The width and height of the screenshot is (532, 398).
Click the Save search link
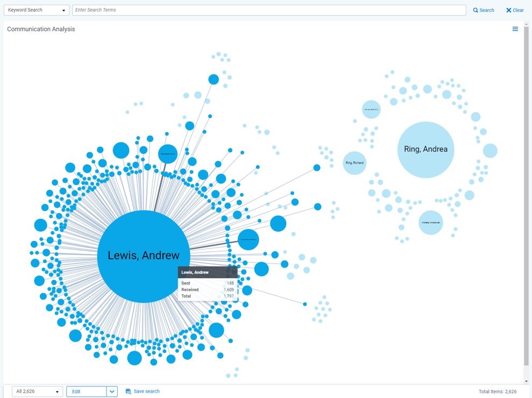click(x=146, y=392)
